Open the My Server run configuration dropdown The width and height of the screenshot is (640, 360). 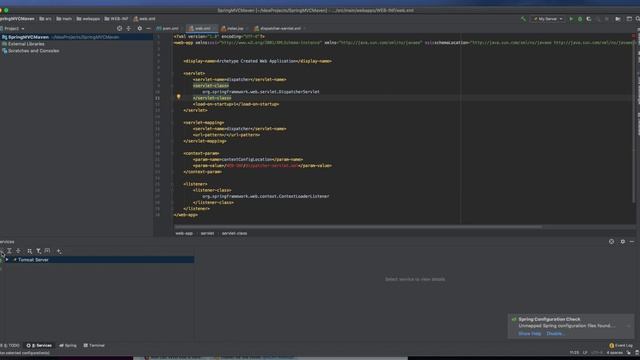point(548,19)
